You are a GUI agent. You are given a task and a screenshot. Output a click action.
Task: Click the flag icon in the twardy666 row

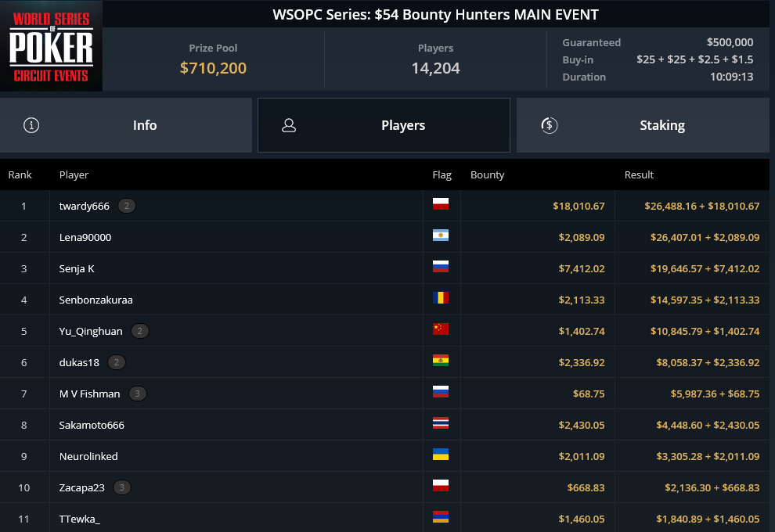tap(441, 204)
